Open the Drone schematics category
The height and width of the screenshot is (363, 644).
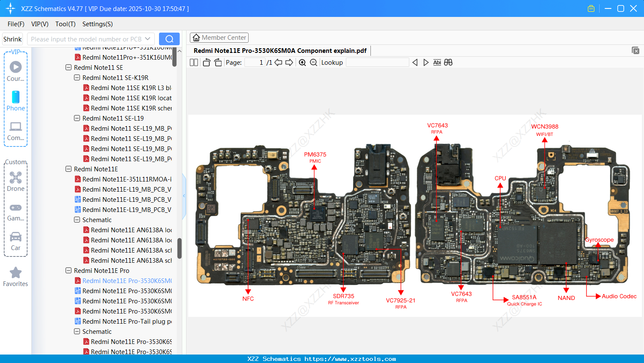[15, 181]
